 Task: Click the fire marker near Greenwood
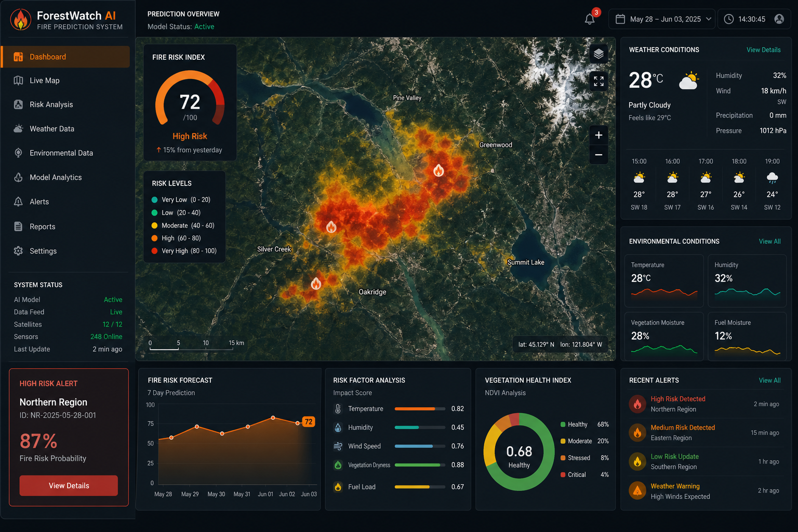439,170
